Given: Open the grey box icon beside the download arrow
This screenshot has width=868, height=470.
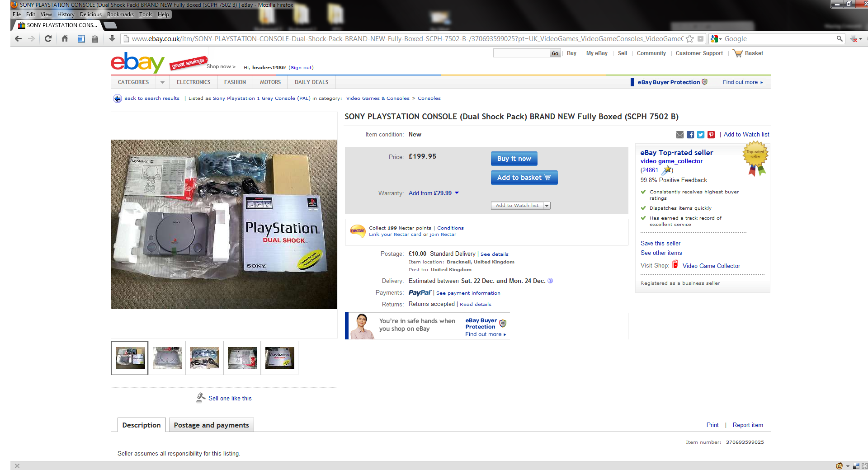Looking at the screenshot, I should click(x=95, y=39).
